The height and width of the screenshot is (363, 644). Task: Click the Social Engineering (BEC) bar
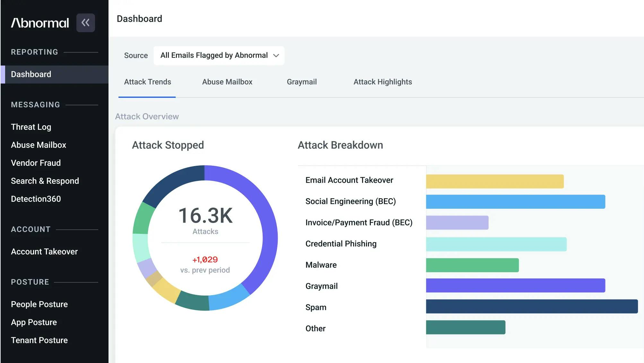[515, 202]
